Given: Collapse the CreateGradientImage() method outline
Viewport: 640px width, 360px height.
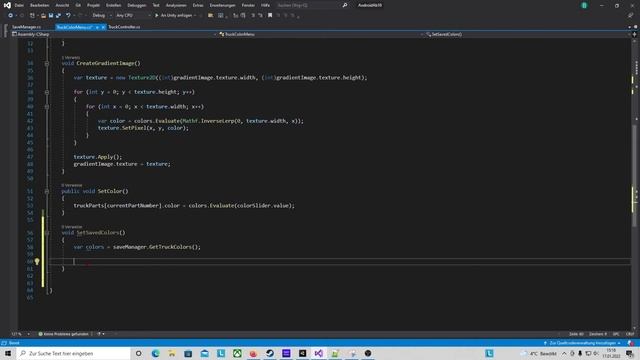Looking at the screenshot, I should pyautogui.click(x=47, y=64).
